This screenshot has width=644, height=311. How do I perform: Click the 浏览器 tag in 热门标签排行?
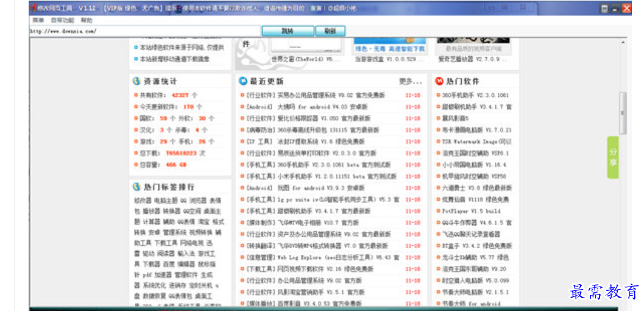click(x=197, y=201)
